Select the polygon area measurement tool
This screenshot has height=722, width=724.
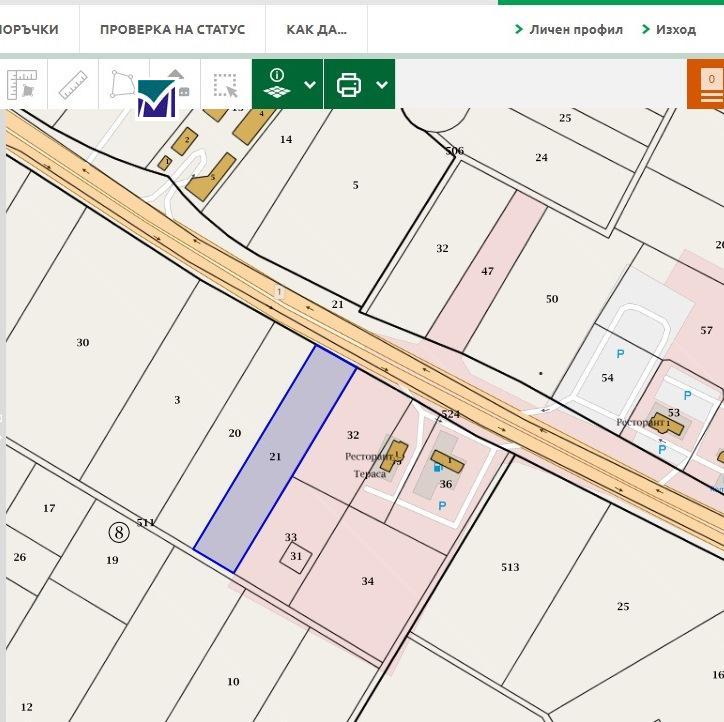(123, 84)
